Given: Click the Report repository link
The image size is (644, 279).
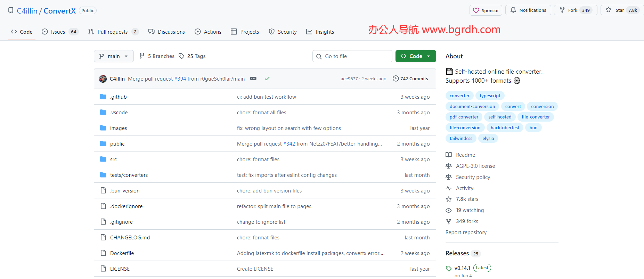Looking at the screenshot, I should (x=466, y=232).
